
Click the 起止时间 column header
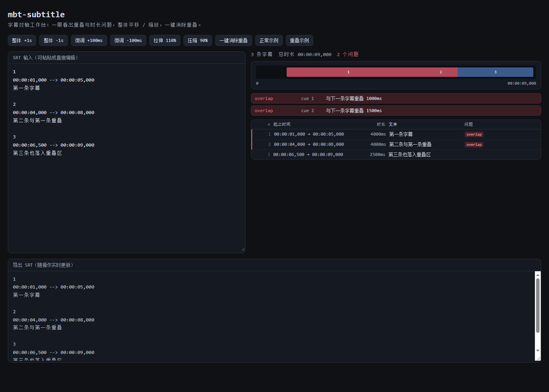coord(282,124)
